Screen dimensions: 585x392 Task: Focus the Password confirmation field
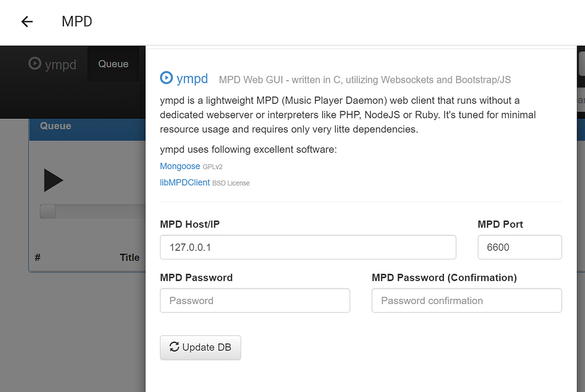coord(466,300)
